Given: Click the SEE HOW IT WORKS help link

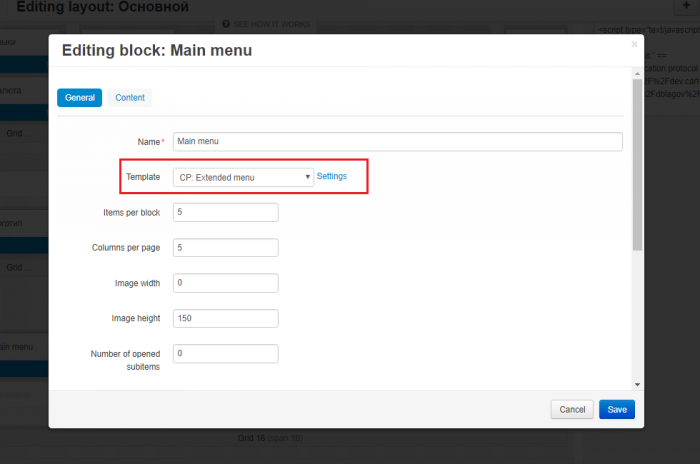Looking at the screenshot, I should coord(266,24).
